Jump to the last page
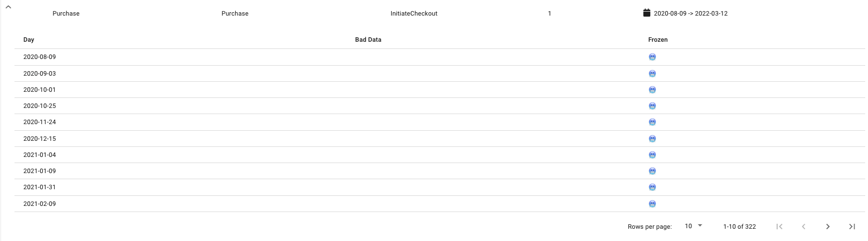The image size is (868, 241). coord(852,227)
